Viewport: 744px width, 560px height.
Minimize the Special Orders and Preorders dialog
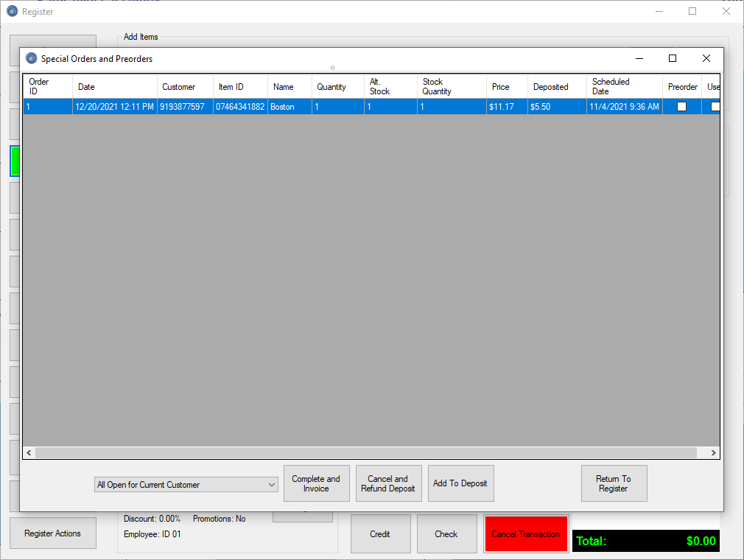(638, 58)
